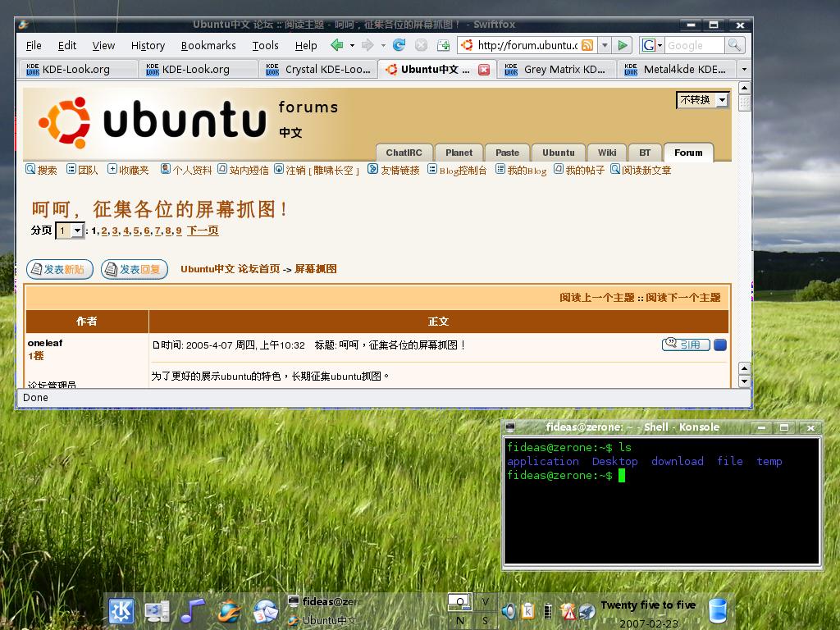Click the Stop loading icon in Swiftfox toolbar
840x630 pixels.
(421, 45)
